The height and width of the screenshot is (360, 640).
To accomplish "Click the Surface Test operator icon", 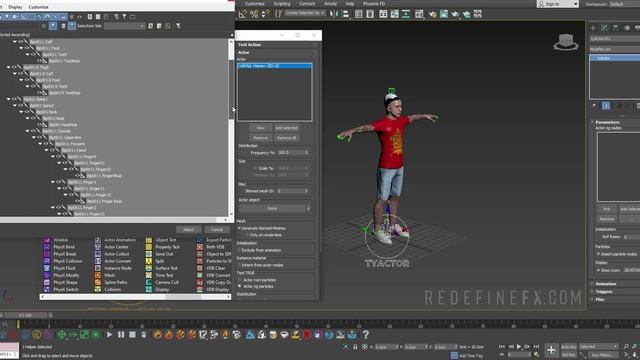I will [149, 268].
